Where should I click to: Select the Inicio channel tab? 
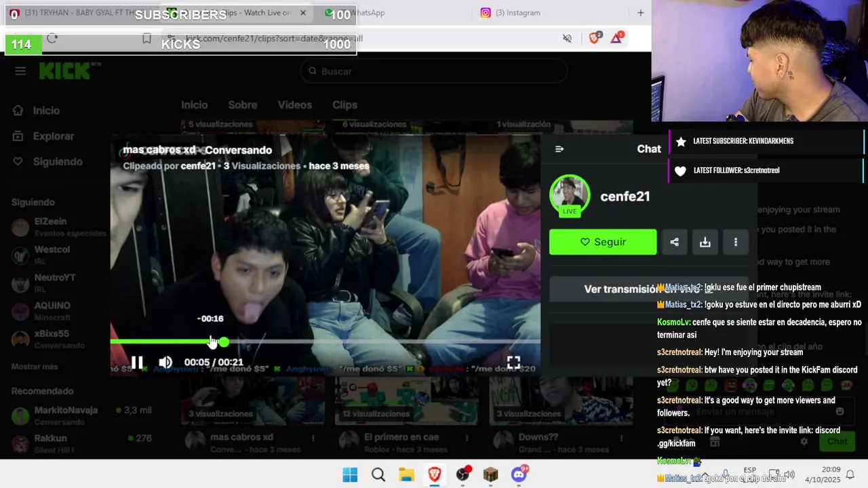point(194,105)
